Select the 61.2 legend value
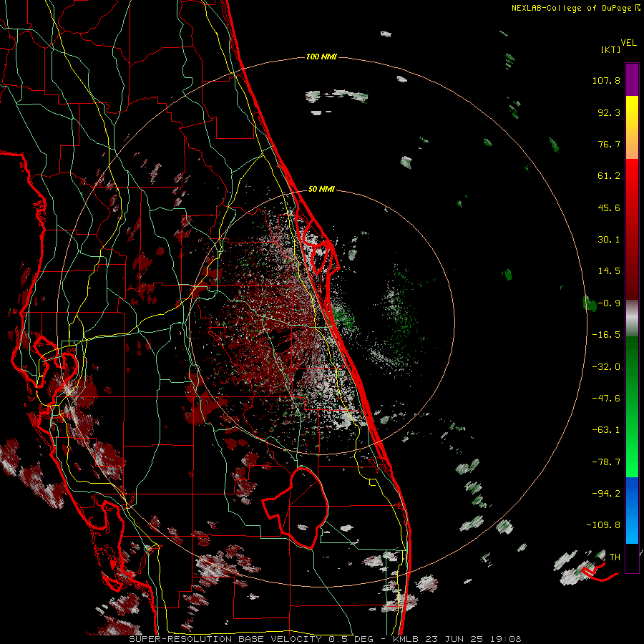Viewport: 644px width, 644px height. click(x=609, y=176)
